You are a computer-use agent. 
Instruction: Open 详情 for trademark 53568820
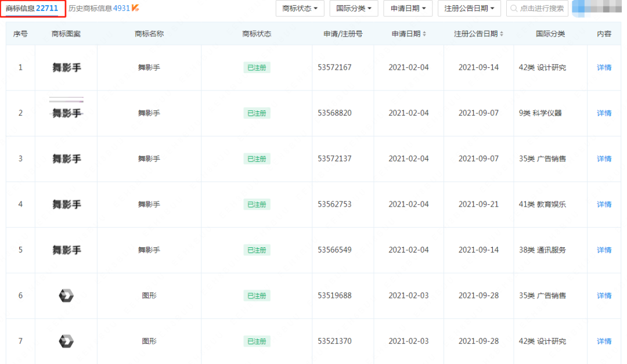click(x=604, y=113)
